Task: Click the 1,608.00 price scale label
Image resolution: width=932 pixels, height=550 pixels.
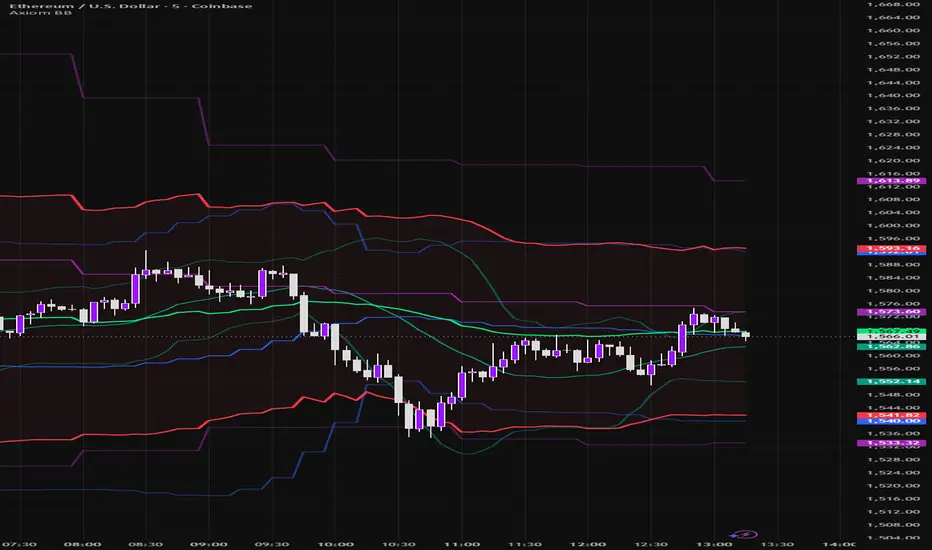Action: (893, 199)
